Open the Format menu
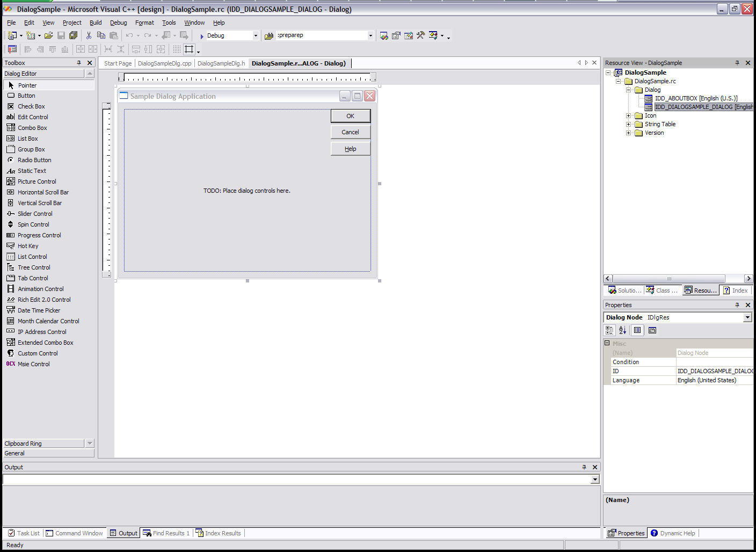 [144, 23]
